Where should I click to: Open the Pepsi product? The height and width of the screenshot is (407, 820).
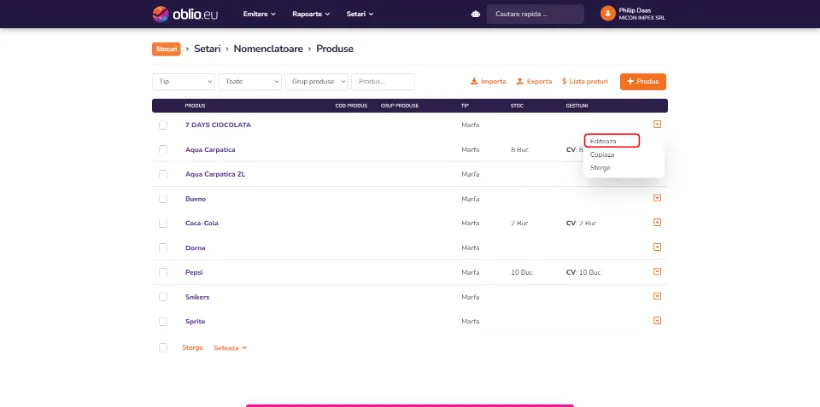194,273
